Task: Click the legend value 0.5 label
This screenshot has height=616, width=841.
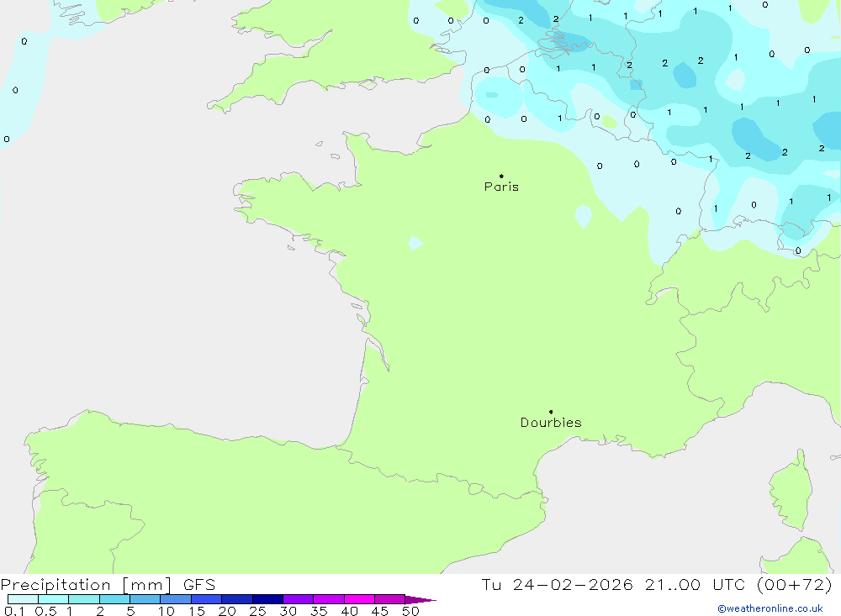Action: [45, 611]
